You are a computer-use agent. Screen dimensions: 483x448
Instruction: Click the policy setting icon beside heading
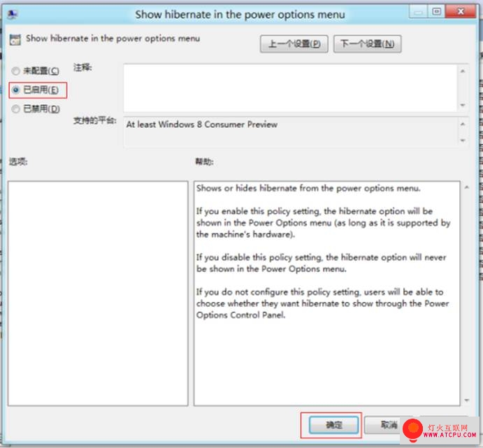[x=15, y=40]
